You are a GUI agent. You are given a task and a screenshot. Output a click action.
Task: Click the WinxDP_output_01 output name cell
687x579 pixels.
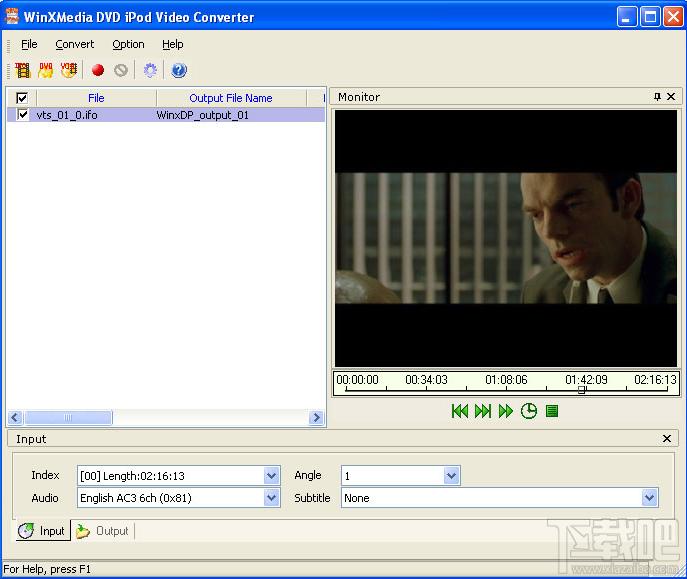pos(202,115)
